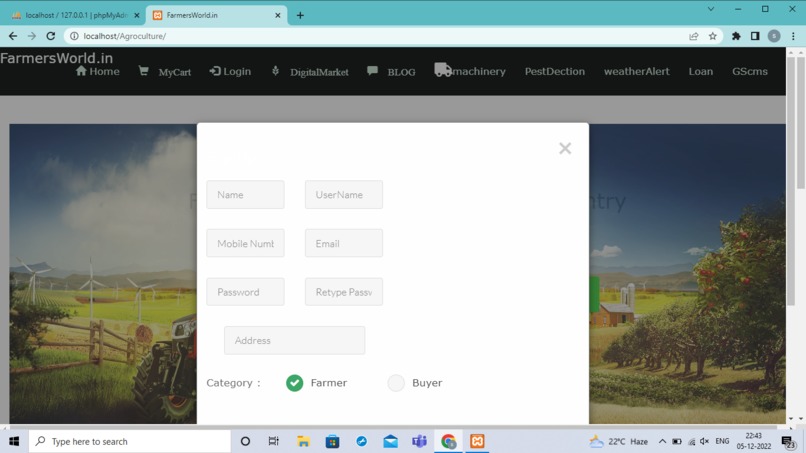Close the FarmersWorld.in tab

coord(278,15)
